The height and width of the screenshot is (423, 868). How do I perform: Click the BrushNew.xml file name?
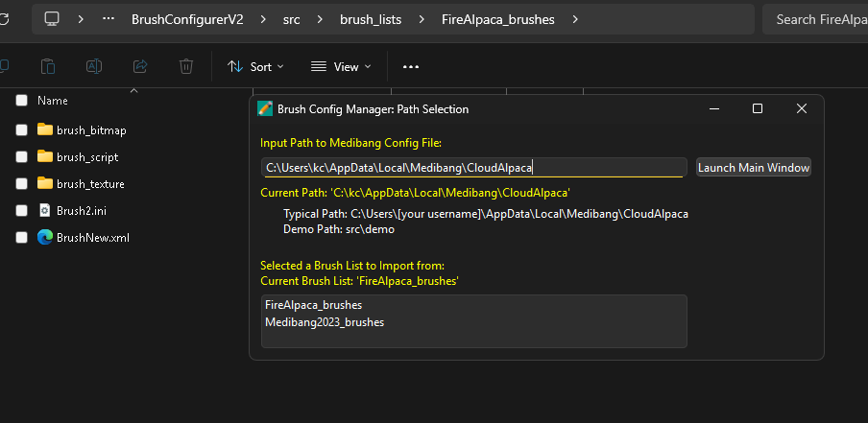click(93, 237)
